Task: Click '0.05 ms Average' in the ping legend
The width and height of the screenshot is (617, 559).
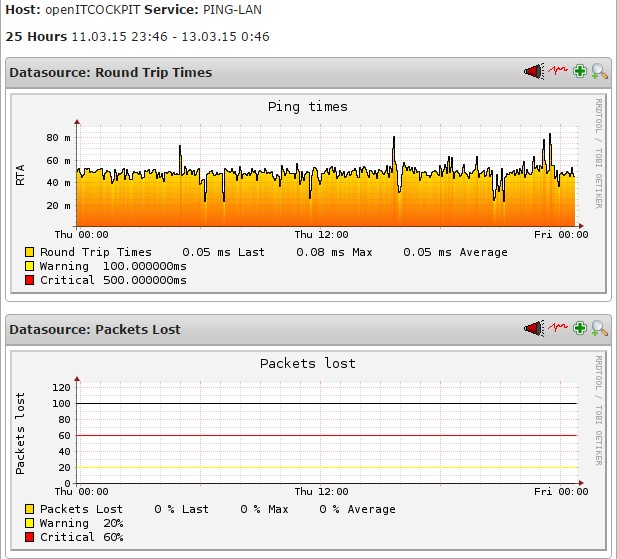Action: (455, 252)
